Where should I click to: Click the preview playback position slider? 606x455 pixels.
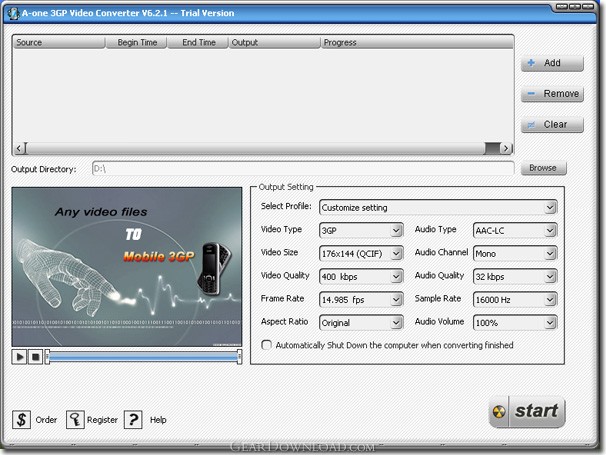pos(143,357)
